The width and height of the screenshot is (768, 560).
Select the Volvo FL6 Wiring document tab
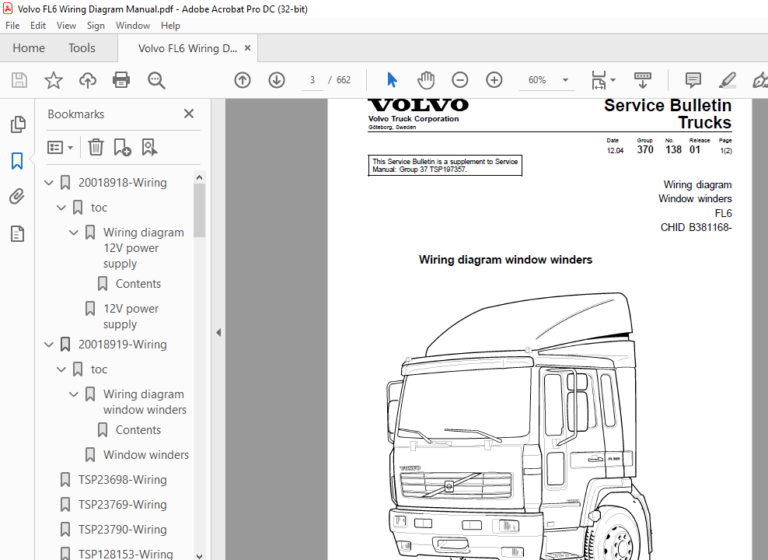pyautogui.click(x=188, y=49)
